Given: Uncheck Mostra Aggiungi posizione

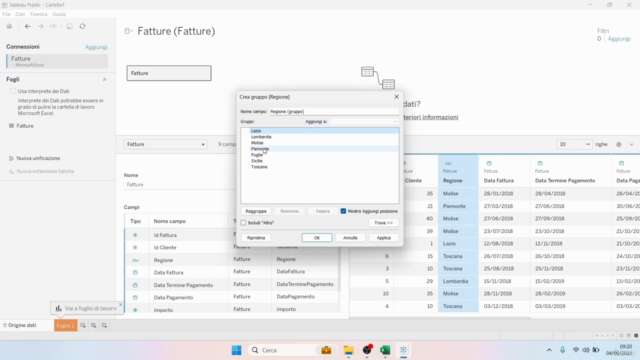Looking at the screenshot, I should click(x=343, y=211).
